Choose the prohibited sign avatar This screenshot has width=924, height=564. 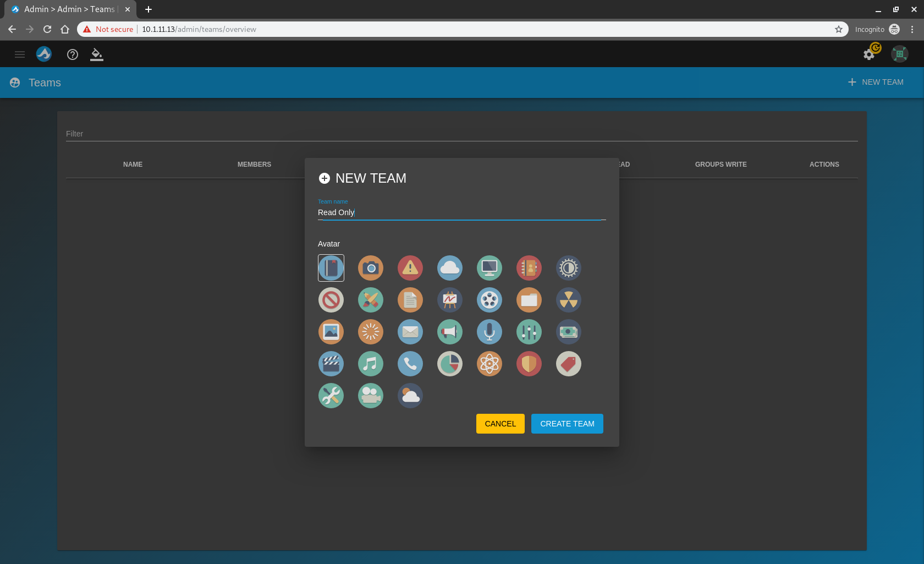tap(331, 300)
